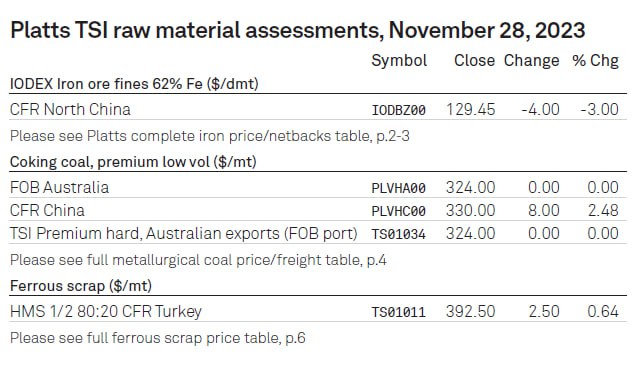Viewport: 640px width, 366px height.
Task: Click the TS01034 symbol code
Action: pos(398,234)
